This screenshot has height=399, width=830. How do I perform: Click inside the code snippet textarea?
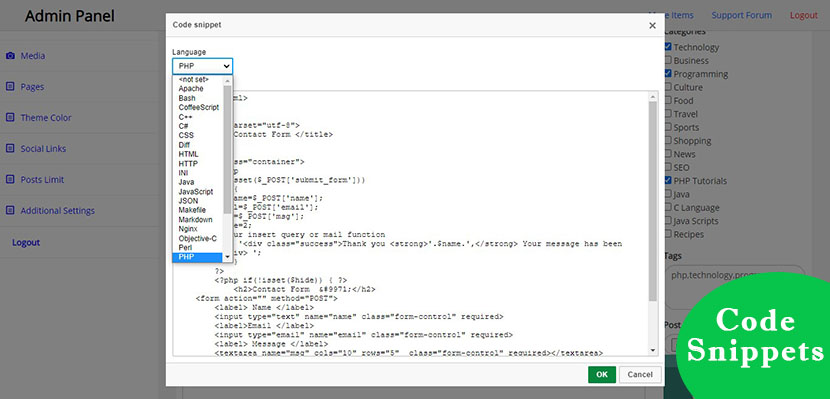(x=416, y=223)
